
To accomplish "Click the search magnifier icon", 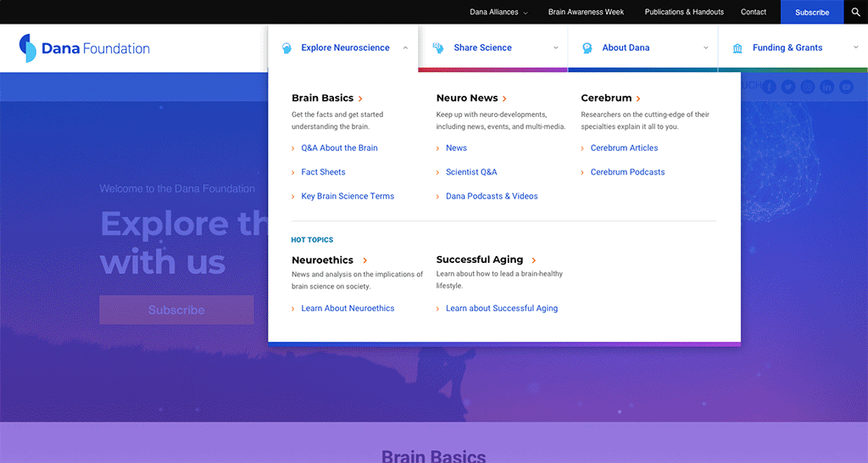I will pos(856,12).
